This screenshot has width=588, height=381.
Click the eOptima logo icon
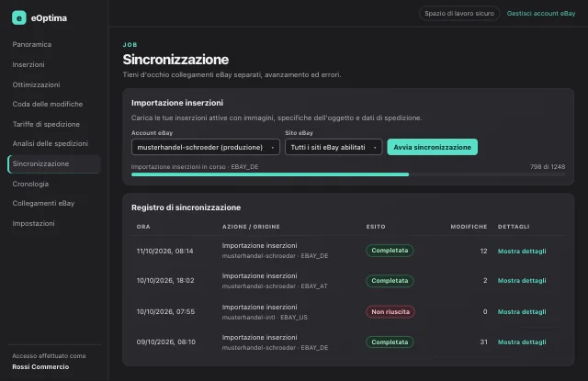tap(19, 17)
